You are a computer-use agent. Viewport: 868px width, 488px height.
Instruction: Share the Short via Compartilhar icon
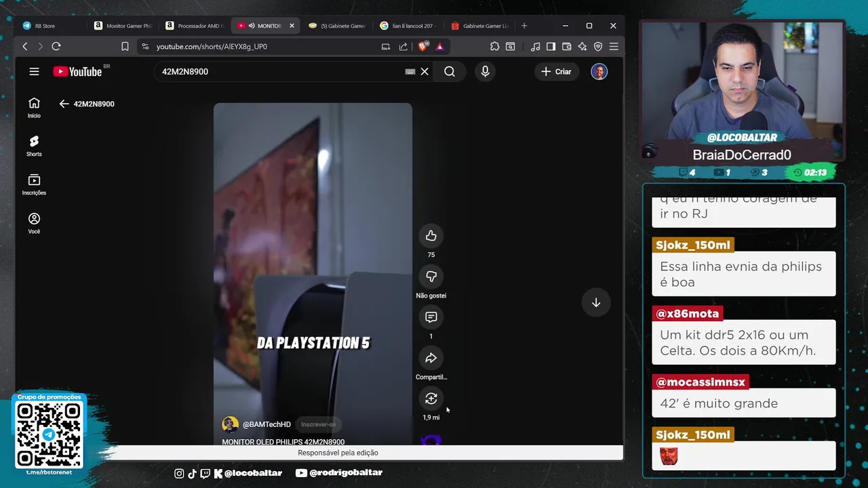431,358
